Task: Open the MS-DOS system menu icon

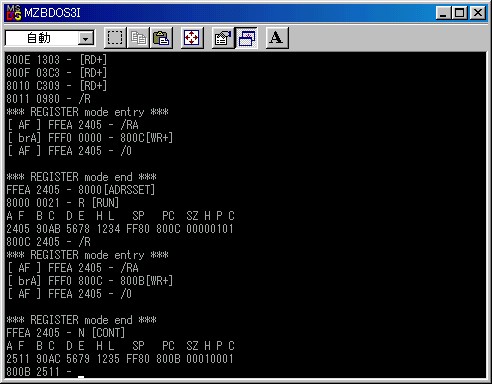Action: pyautogui.click(x=14, y=13)
